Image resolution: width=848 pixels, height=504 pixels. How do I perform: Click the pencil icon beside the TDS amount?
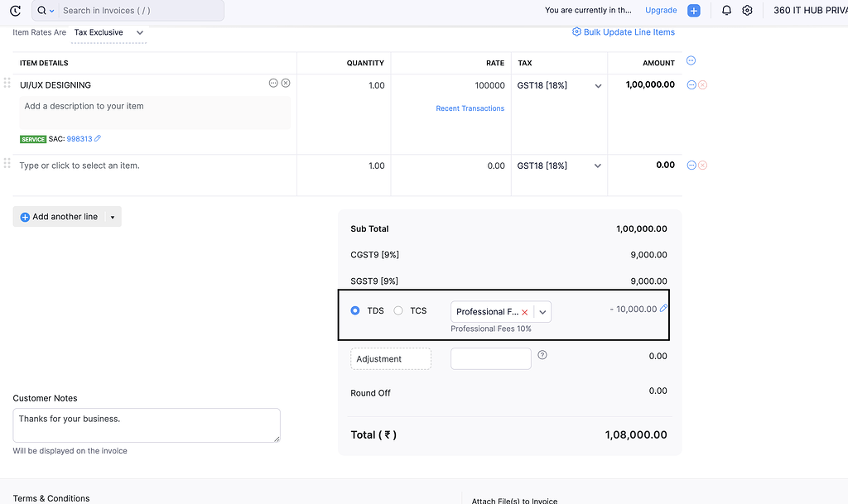pos(662,311)
